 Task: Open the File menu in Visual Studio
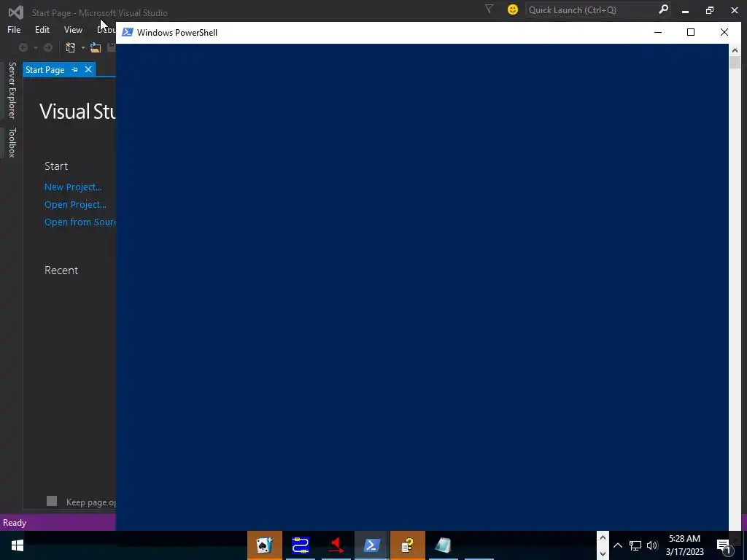pos(14,29)
